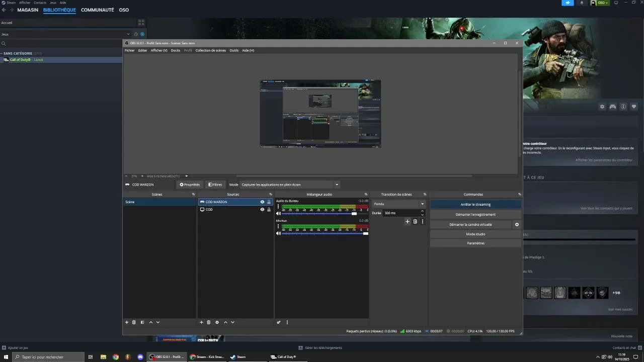
Task: Mute the Audio du Bureau channel
Action: [x=278, y=214]
